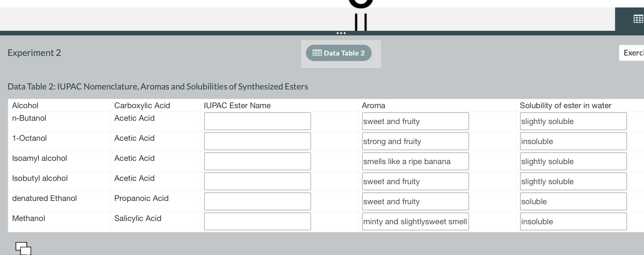Click the aroma field reading sweet and fruity
644x255 pixels.
click(x=415, y=121)
